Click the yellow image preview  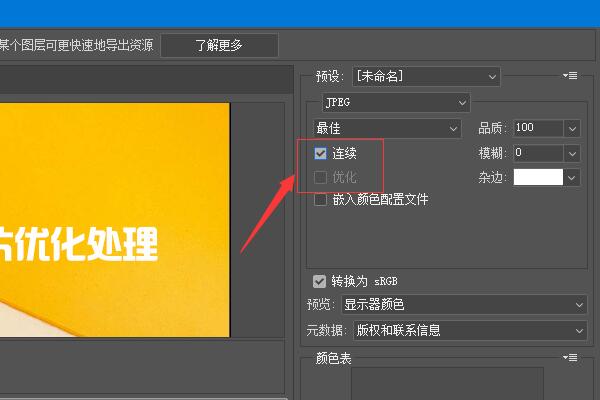(115, 220)
